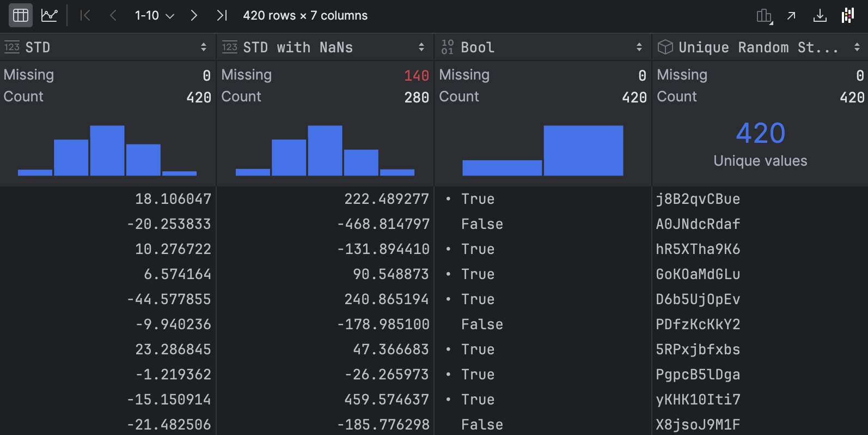Viewport: 868px width, 435px height.
Task: Select cell -44.577855
Action: (x=108, y=299)
